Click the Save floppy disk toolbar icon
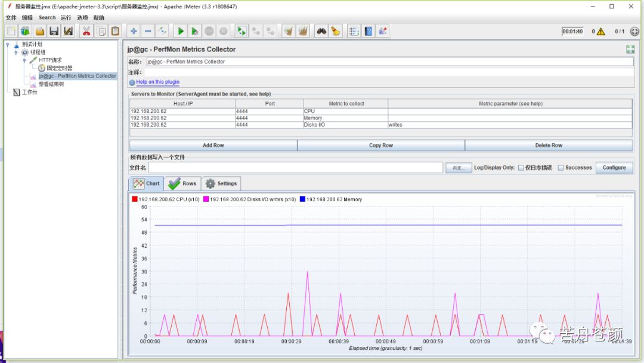This screenshot has width=644, height=363. [54, 31]
